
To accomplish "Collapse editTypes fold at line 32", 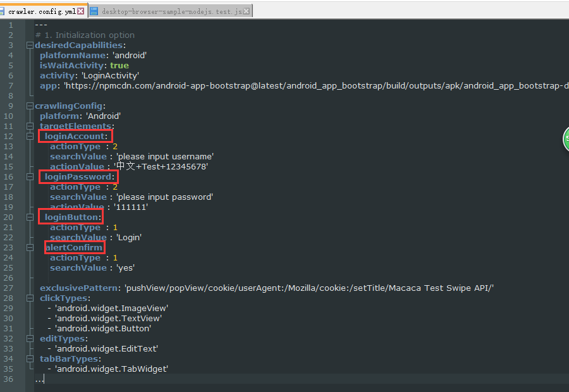I will pos(30,339).
